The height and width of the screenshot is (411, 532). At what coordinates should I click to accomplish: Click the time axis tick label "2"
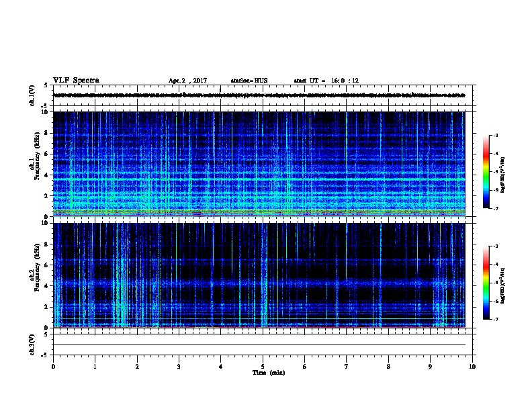pos(137,366)
